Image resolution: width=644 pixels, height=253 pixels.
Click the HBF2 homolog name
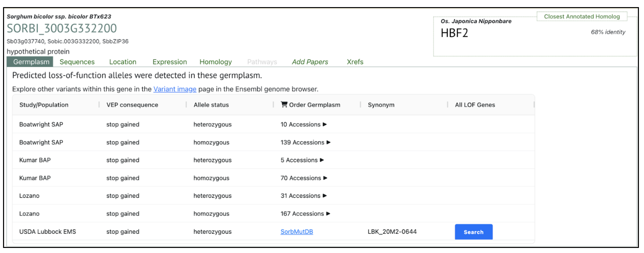[454, 33]
